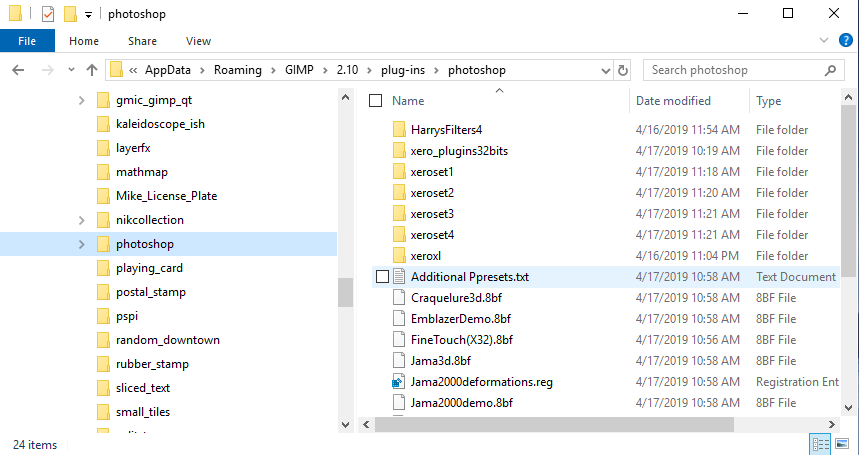The height and width of the screenshot is (455, 859).
Task: Switch to Large icons view layout
Action: point(842,444)
